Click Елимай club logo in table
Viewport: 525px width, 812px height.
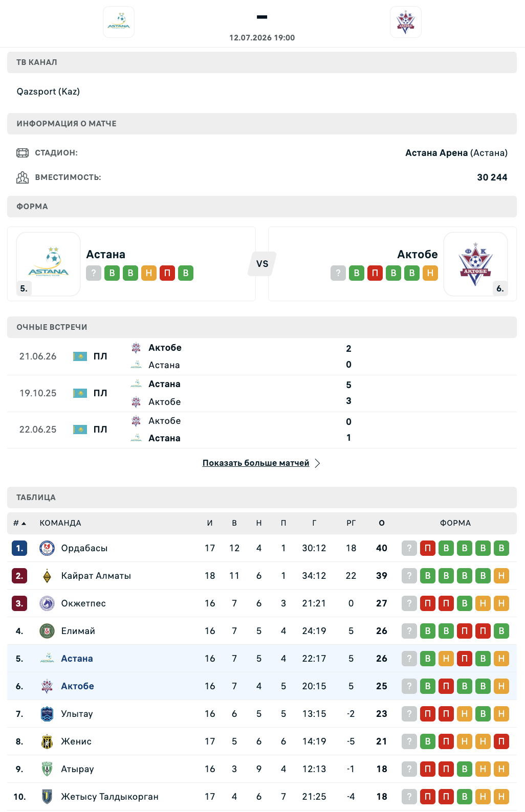tap(47, 631)
